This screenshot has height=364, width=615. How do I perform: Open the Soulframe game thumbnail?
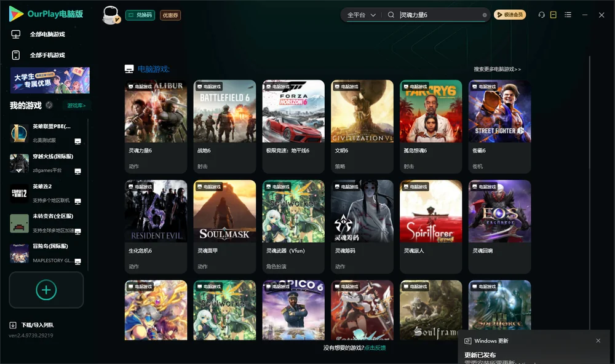[430, 310]
